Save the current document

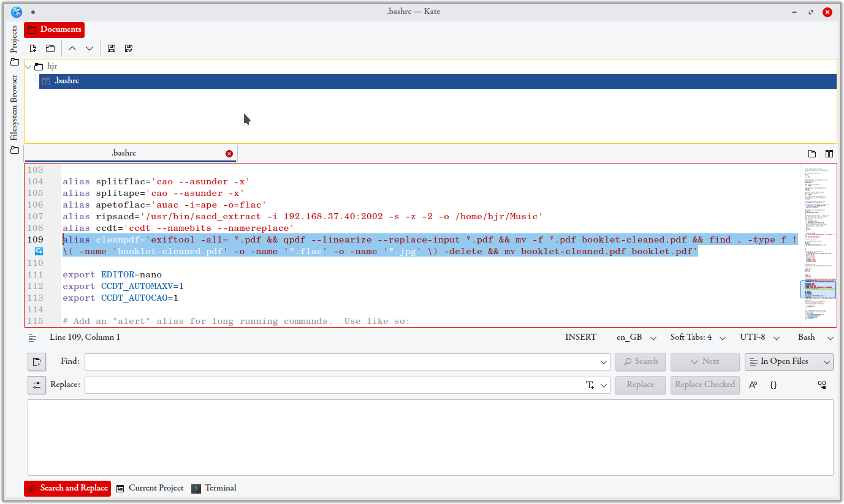tap(111, 48)
